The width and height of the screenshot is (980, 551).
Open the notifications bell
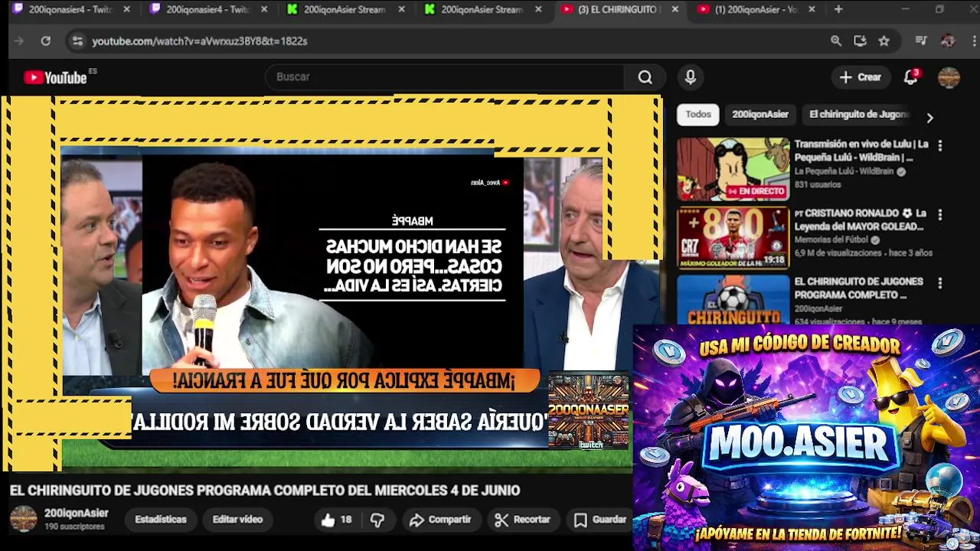coord(911,77)
